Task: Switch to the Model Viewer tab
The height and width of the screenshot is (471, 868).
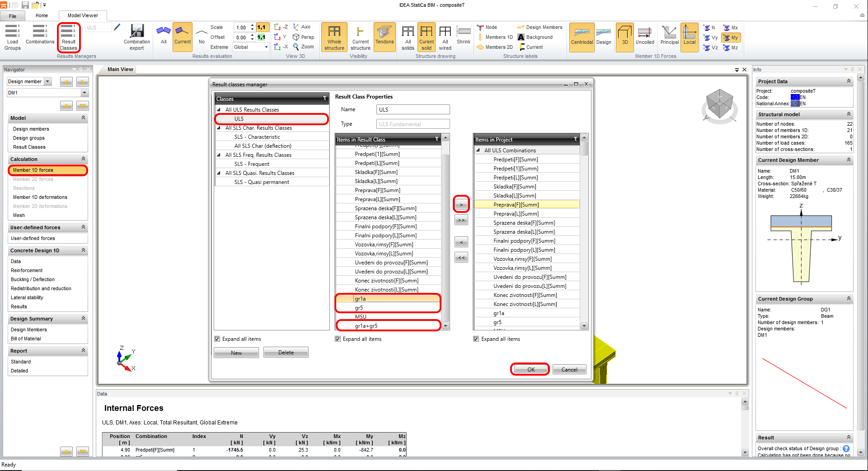Action: click(x=83, y=15)
